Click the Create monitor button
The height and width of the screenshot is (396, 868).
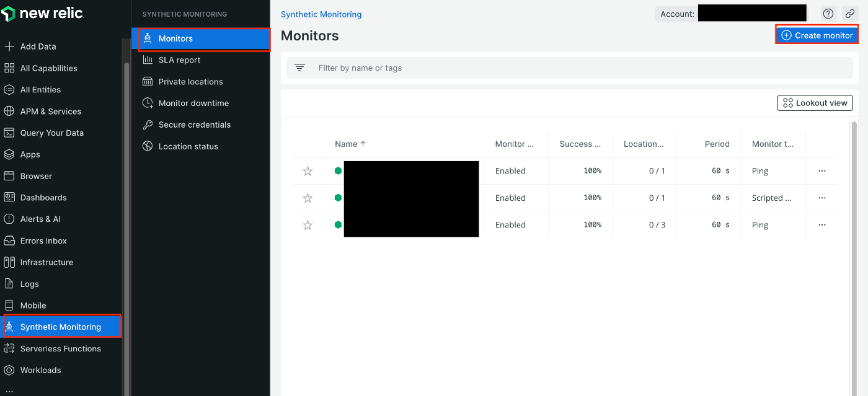click(817, 35)
